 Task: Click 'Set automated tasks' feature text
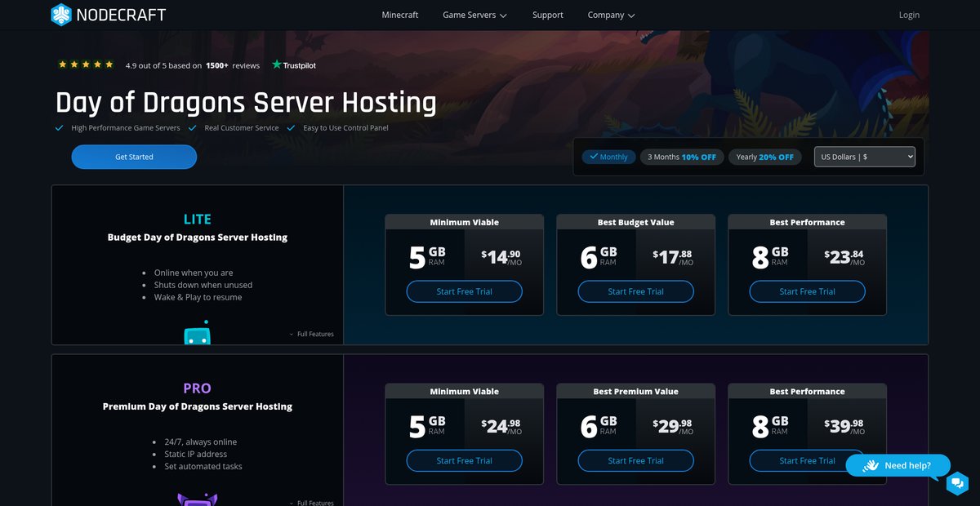pyautogui.click(x=203, y=466)
